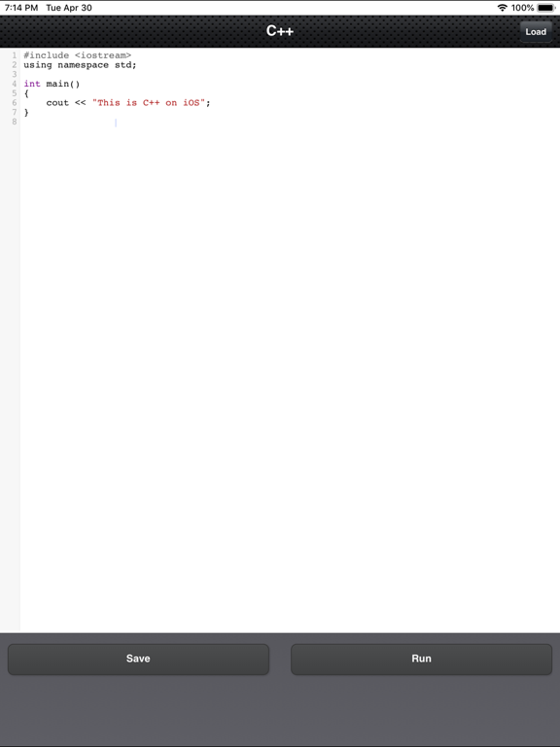Click line number 4 in gutter
Viewport: 560px width, 747px height.
(x=15, y=84)
